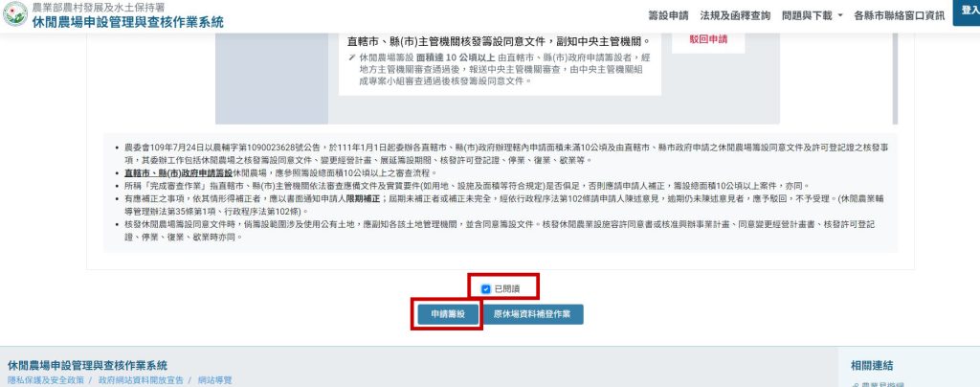Expand the 問題與下載 dropdown menu
Screen dimensions: 980x387
[x=812, y=15]
